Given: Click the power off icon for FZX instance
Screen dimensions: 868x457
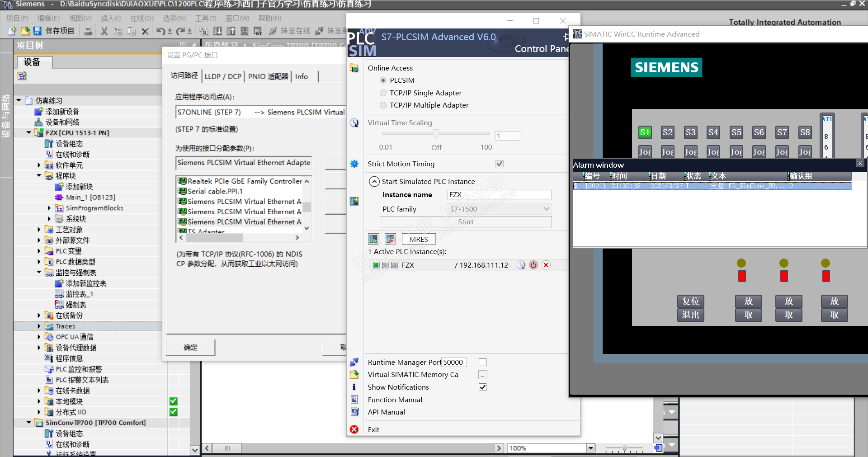Looking at the screenshot, I should 533,265.
